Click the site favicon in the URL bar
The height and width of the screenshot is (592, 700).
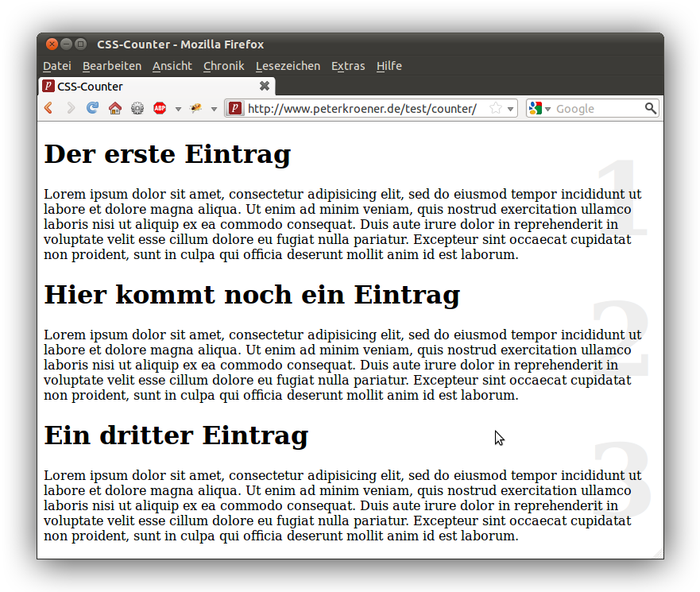click(x=235, y=109)
